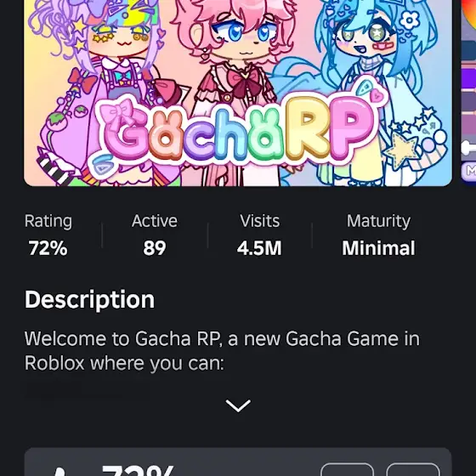Open the Gacha RP main thumbnail image
Viewport: 476px width, 476px height.
pyautogui.click(x=238, y=93)
